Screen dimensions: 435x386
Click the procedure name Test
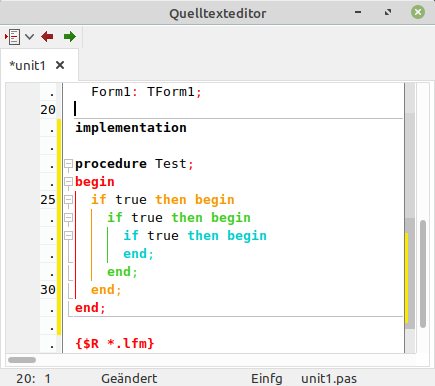pyautogui.click(x=171, y=164)
